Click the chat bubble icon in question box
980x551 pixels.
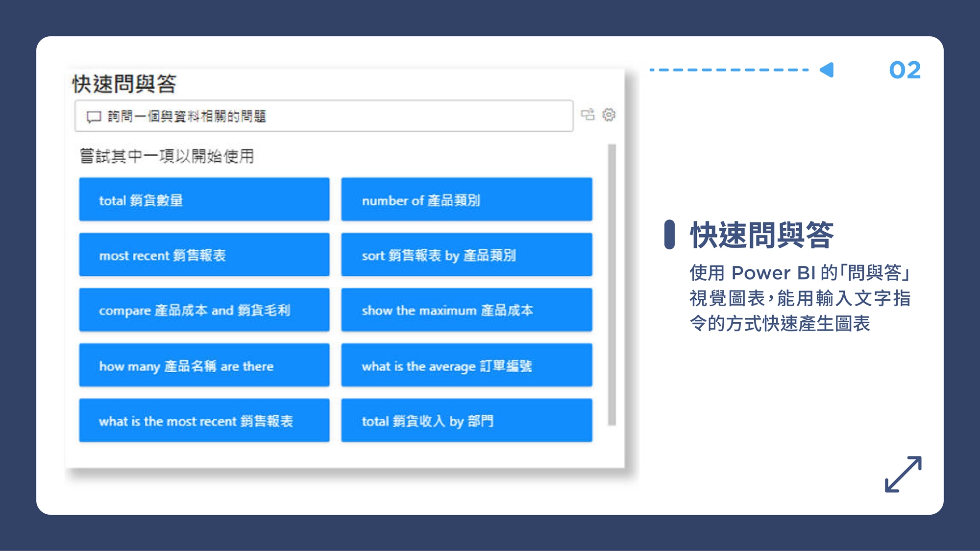(93, 117)
